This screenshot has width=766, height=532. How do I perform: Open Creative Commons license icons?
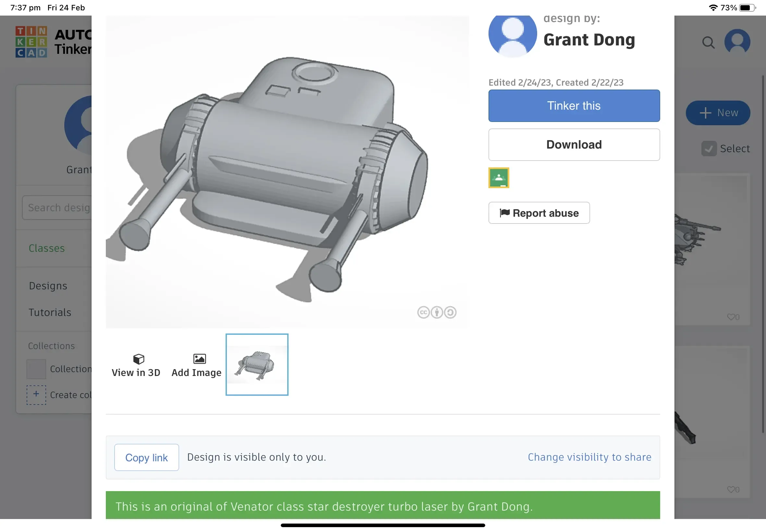pos(437,312)
